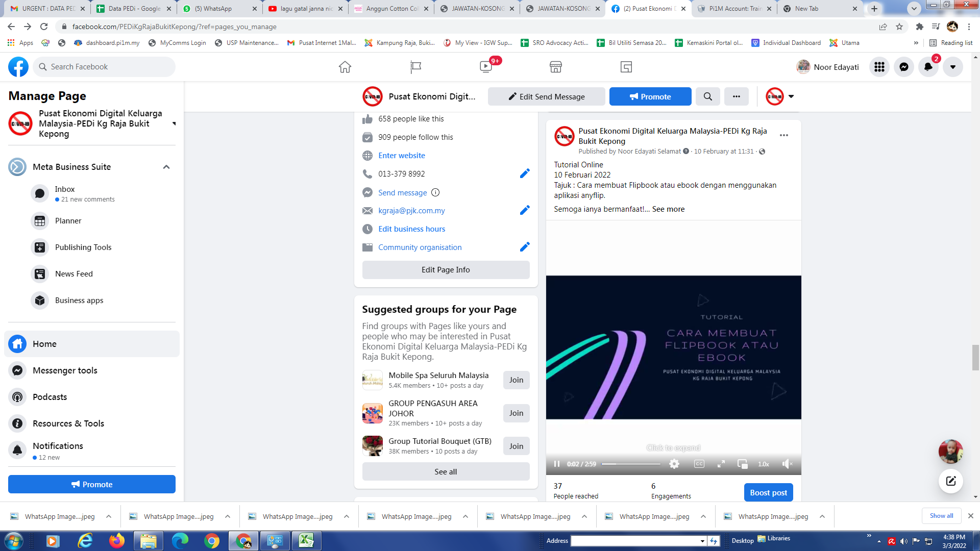Collapse the Meta Business Suite section

point(166,167)
